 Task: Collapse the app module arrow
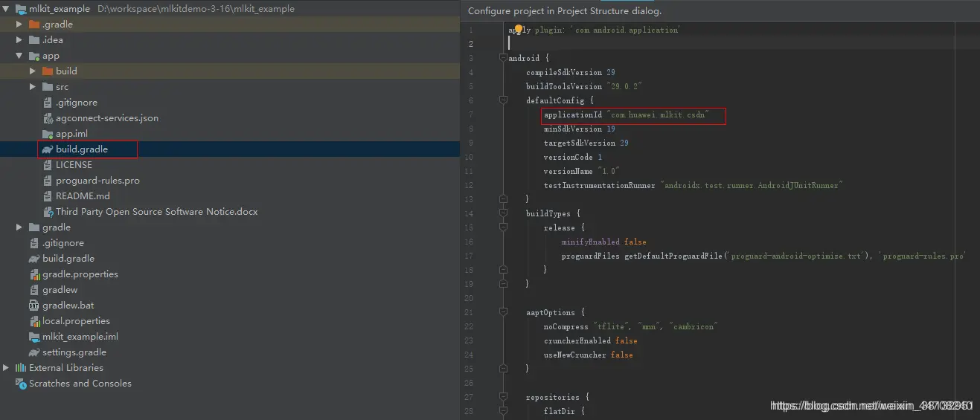[20, 56]
